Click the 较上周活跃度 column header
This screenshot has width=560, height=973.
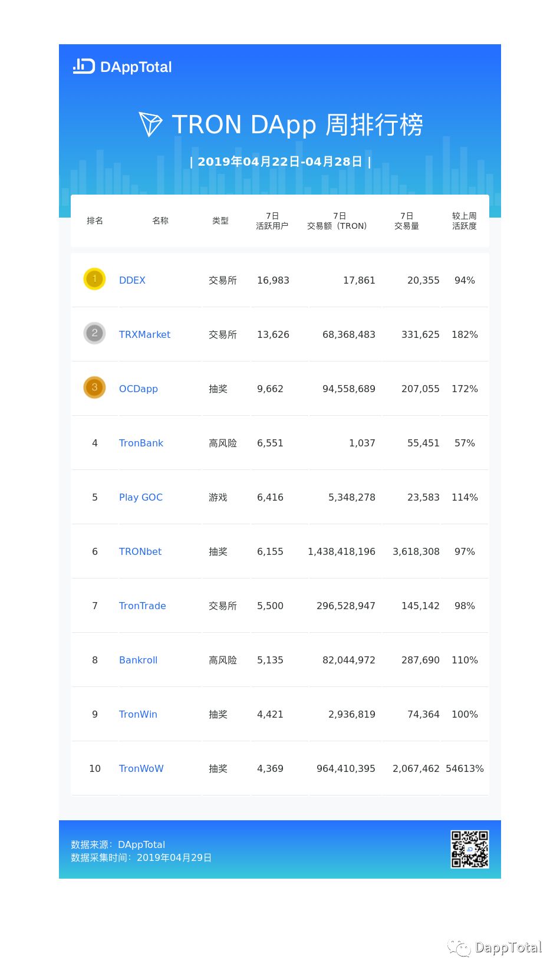click(465, 221)
